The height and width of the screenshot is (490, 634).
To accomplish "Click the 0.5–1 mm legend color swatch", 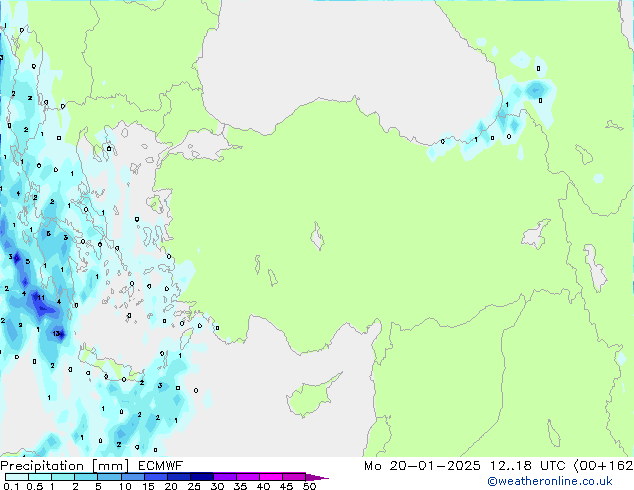I will click(40, 477).
